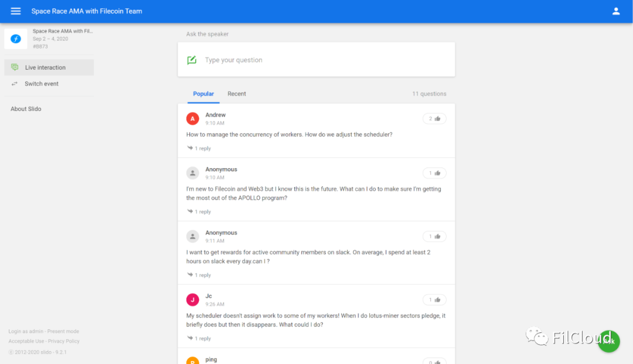
Task: Open the hamburger menu
Action: [16, 11]
